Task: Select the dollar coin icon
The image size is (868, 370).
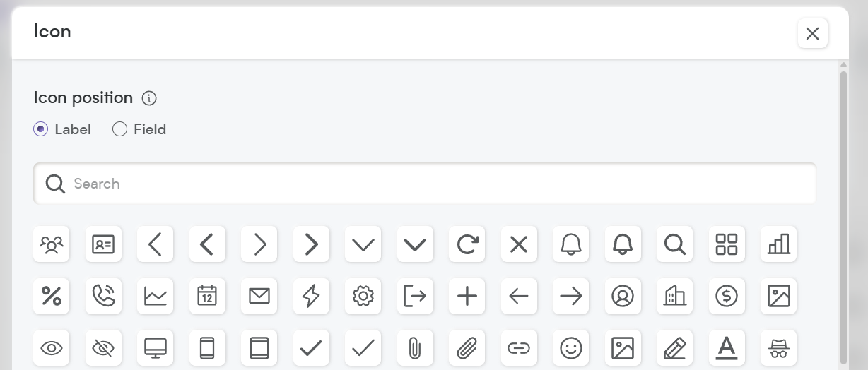Action: [x=727, y=297]
